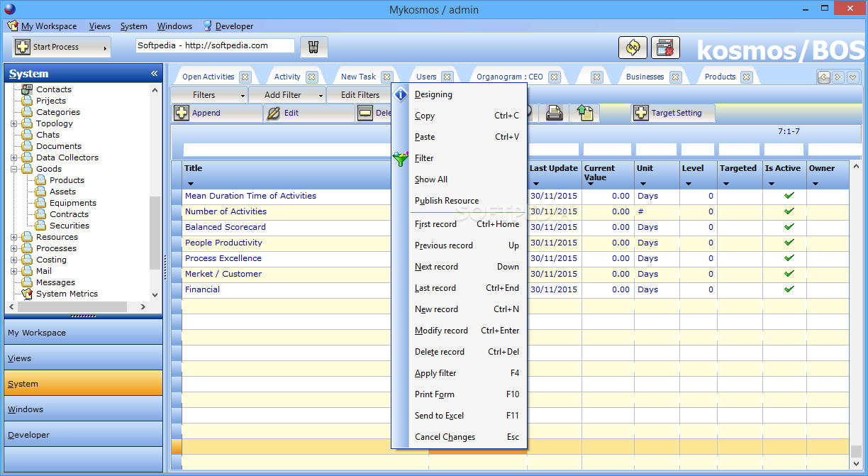
Task: Click the Softpedia search input field
Action: pyautogui.click(x=215, y=45)
